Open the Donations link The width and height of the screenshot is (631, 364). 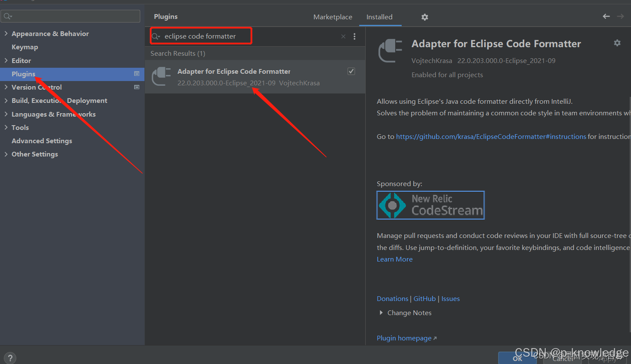pyautogui.click(x=392, y=298)
